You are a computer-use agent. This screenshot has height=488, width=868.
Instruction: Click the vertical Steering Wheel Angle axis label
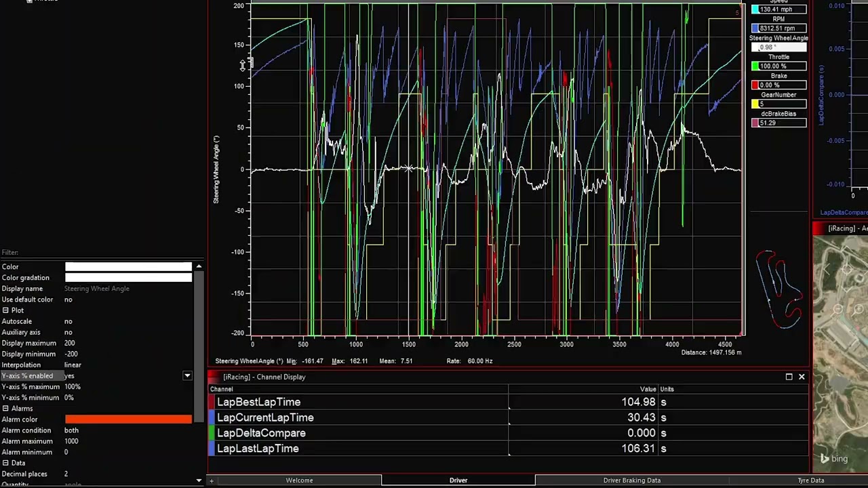point(216,169)
